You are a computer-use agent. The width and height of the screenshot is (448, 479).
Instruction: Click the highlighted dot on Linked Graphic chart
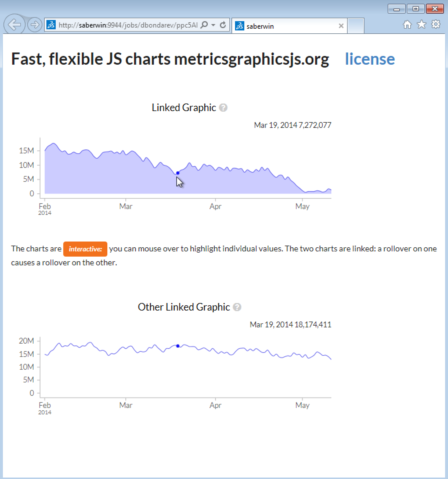tap(178, 173)
